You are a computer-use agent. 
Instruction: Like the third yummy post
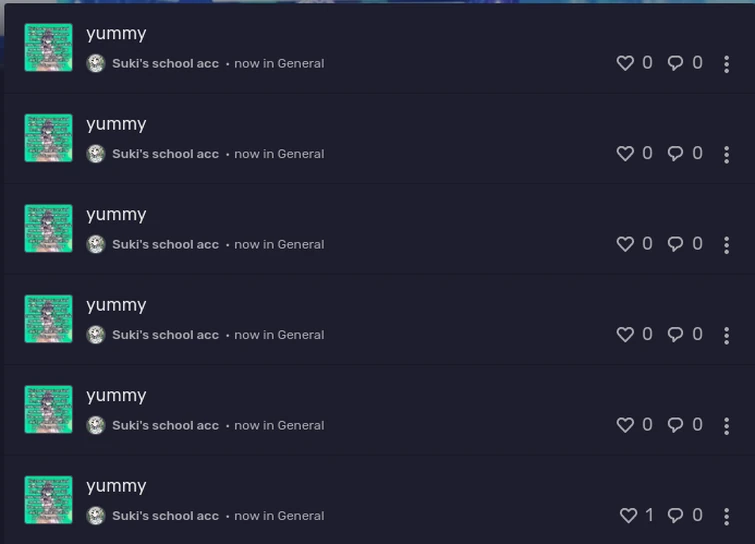click(625, 244)
